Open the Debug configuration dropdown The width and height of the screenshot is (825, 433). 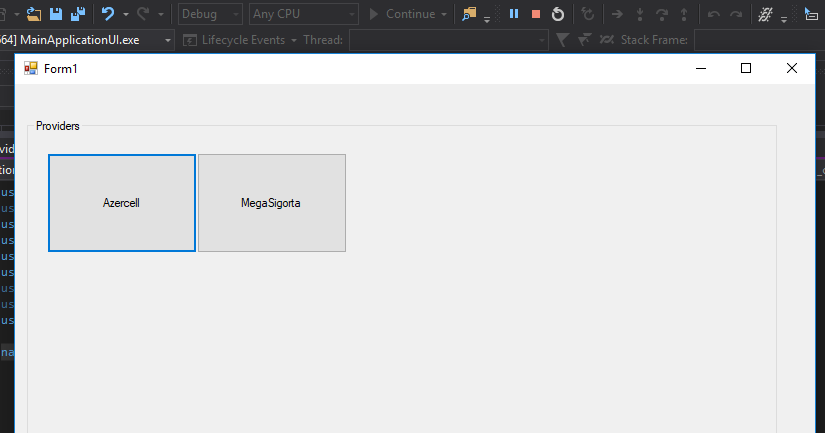(x=210, y=14)
